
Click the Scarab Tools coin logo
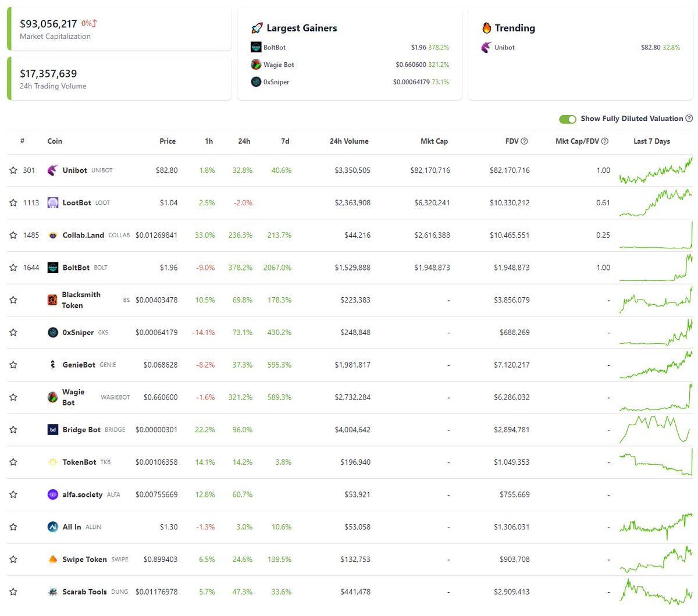[x=52, y=592]
